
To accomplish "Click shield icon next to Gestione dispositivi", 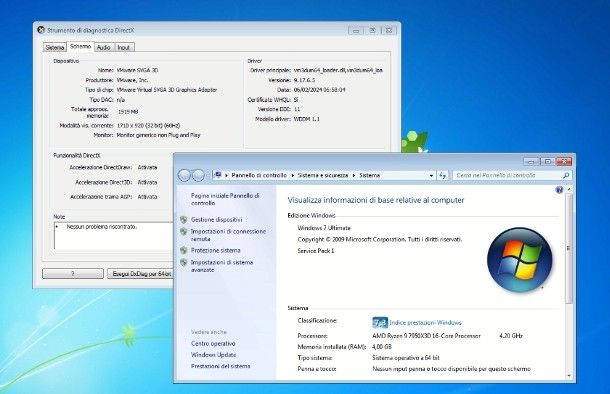I will tap(184, 220).
